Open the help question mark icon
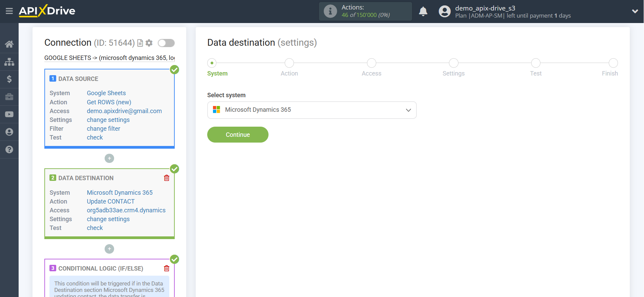644x297 pixels. click(x=9, y=150)
